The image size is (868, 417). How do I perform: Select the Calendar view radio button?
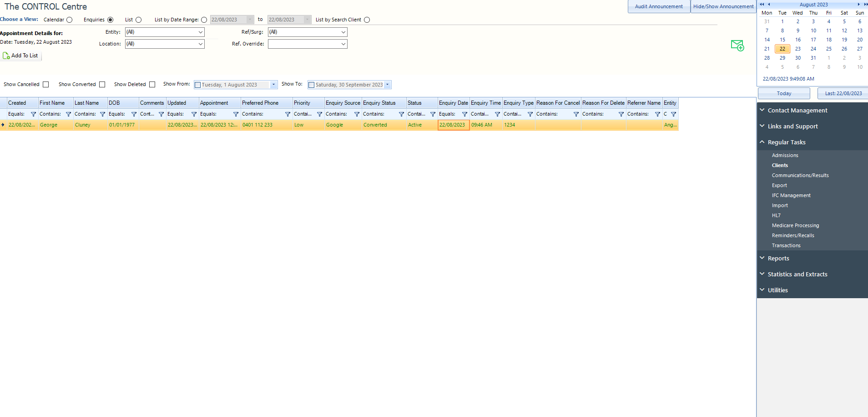tap(70, 20)
